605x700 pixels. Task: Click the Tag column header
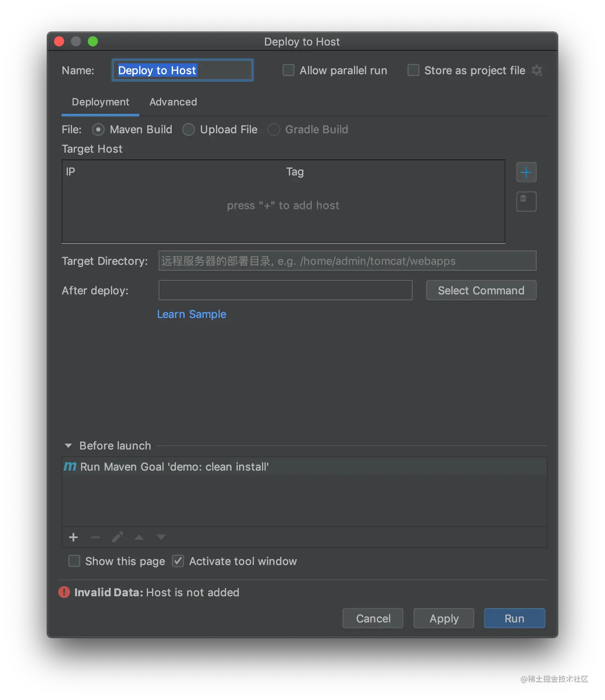pyautogui.click(x=295, y=172)
